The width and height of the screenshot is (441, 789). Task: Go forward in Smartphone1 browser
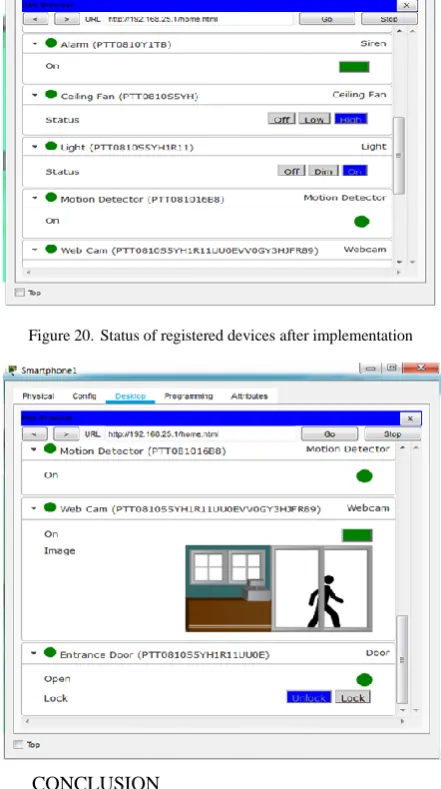click(66, 434)
